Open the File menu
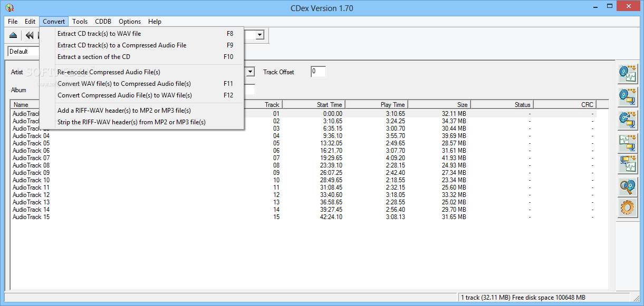 [x=13, y=22]
